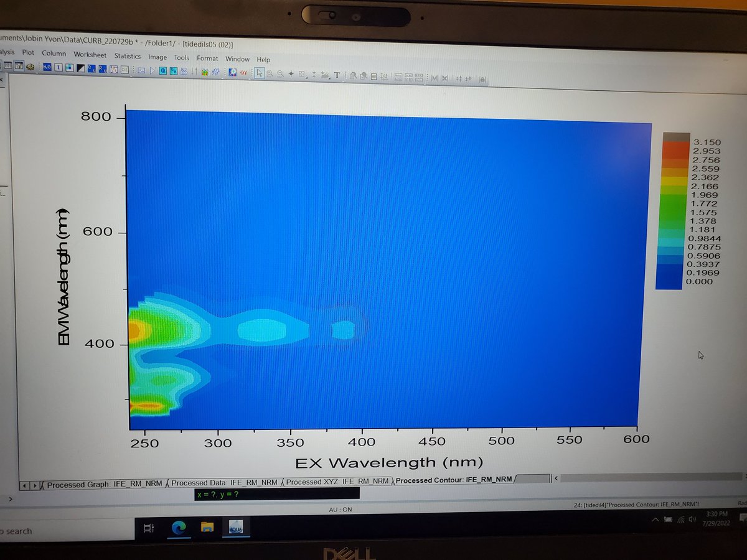Switch to Processed XYZ: IFE_RM_NRM tab
This screenshot has width=747, height=560.
339,481
